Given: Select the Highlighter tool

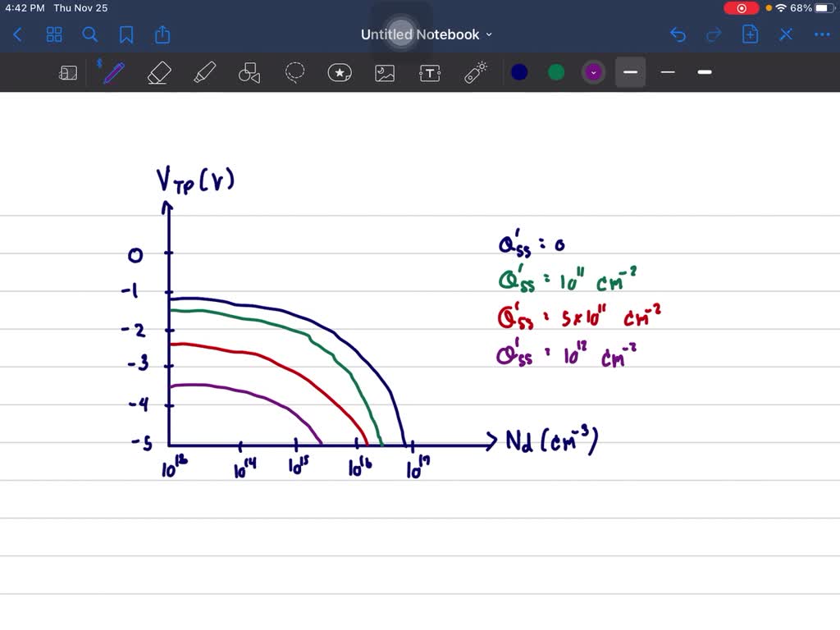Looking at the screenshot, I should pos(205,72).
